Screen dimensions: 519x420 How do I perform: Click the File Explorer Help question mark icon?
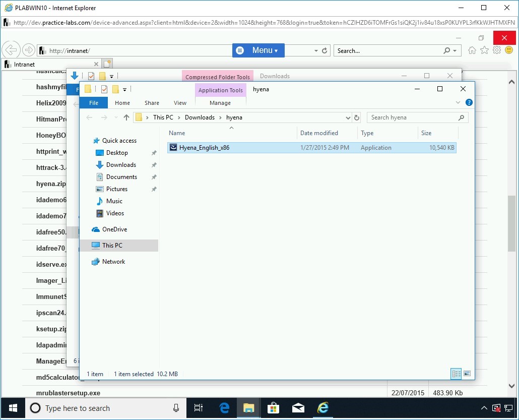click(x=469, y=102)
